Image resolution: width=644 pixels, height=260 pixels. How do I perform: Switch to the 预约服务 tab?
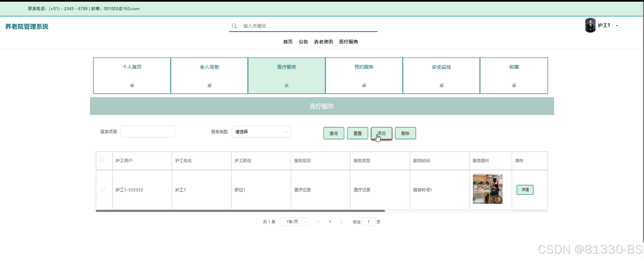click(x=364, y=76)
